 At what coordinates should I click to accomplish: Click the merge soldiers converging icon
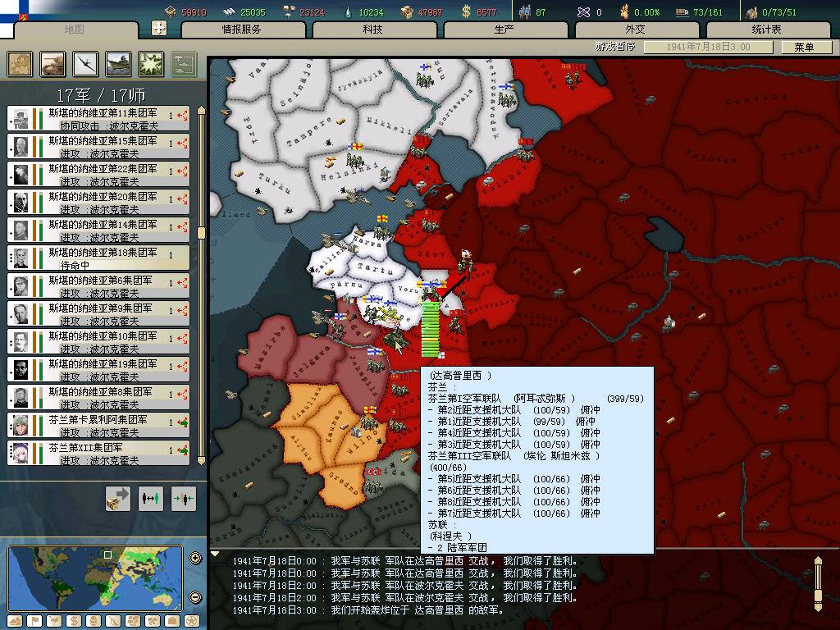pos(183,499)
